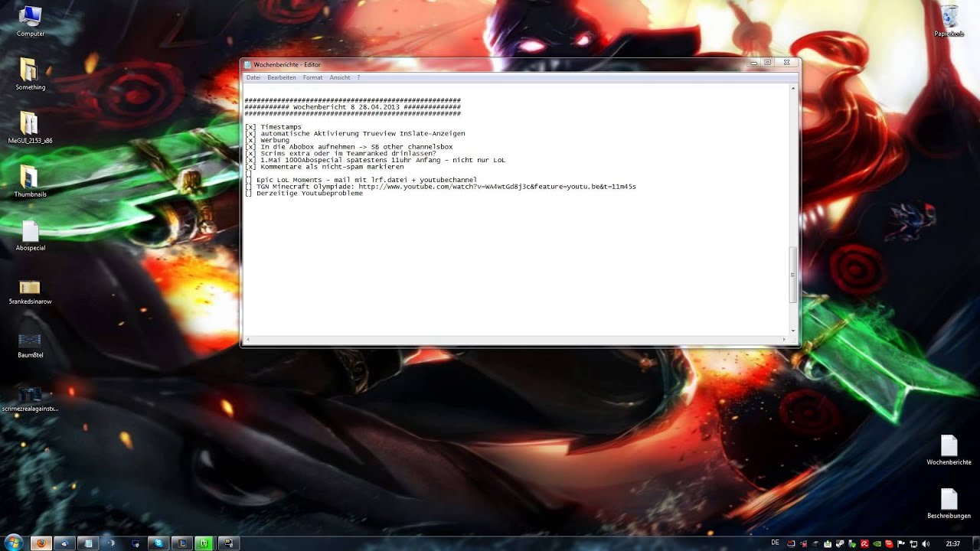Click the YouTube URL in TGN Minecraft line
Viewport: 980px width, 551px height.
[x=498, y=187]
